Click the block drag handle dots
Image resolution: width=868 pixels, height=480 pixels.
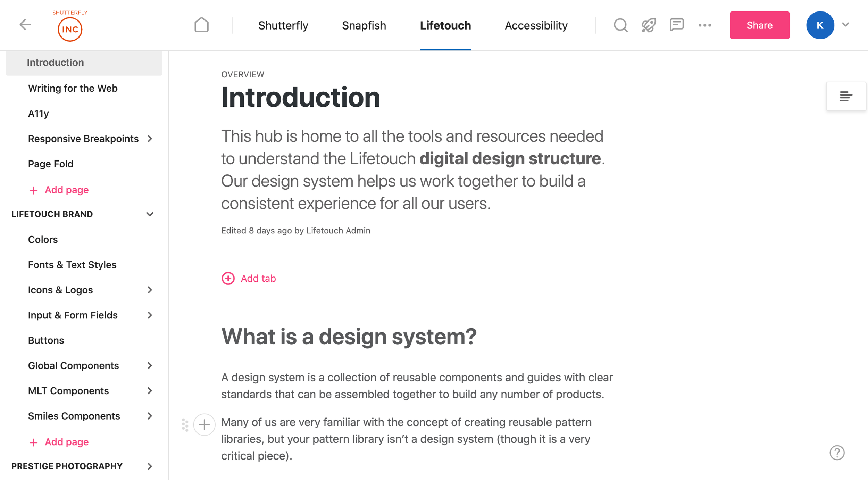point(185,425)
